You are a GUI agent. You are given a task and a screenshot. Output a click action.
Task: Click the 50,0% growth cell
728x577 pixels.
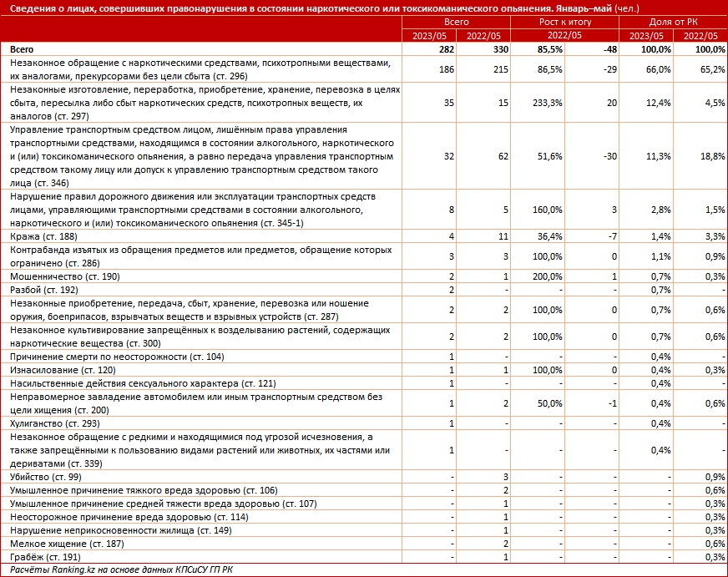(550, 403)
